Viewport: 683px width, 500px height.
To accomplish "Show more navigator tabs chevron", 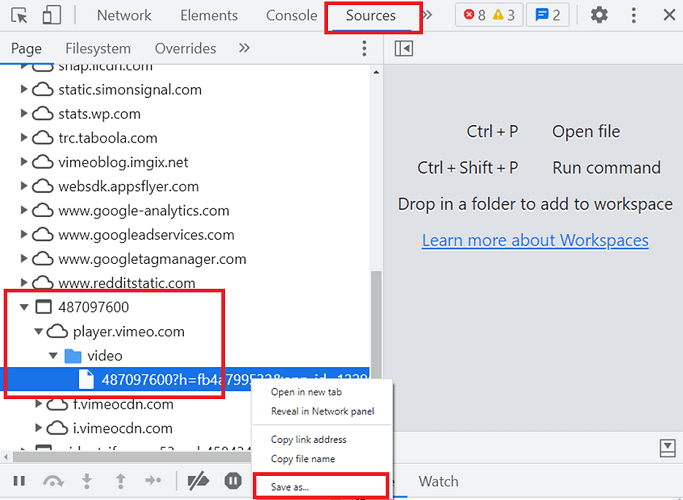I will [x=244, y=48].
